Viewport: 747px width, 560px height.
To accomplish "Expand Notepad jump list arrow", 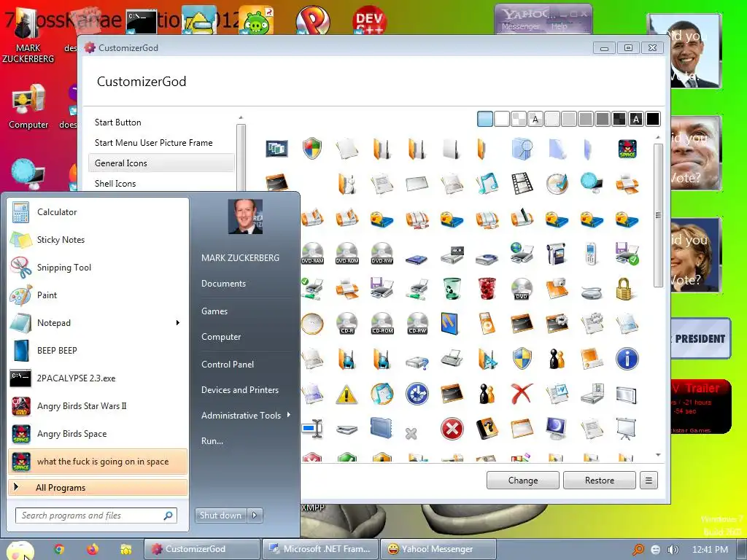I will (178, 323).
